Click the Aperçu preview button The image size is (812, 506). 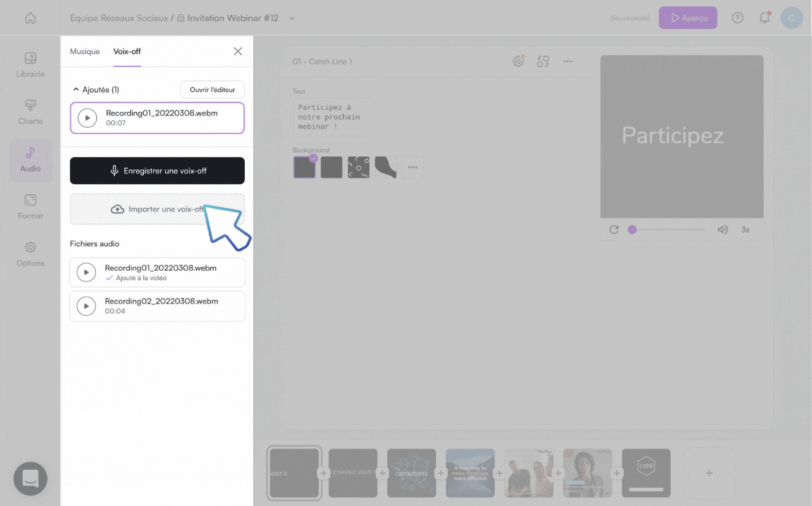click(x=688, y=18)
